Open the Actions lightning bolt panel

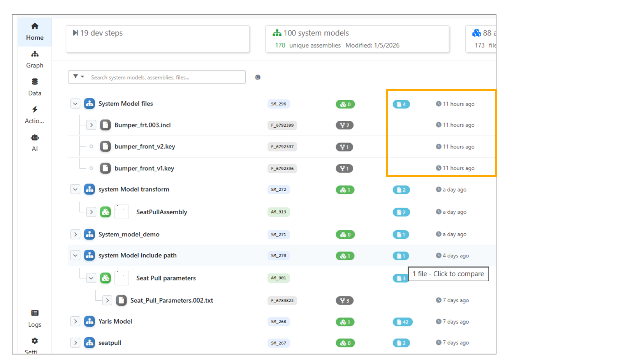(x=35, y=115)
